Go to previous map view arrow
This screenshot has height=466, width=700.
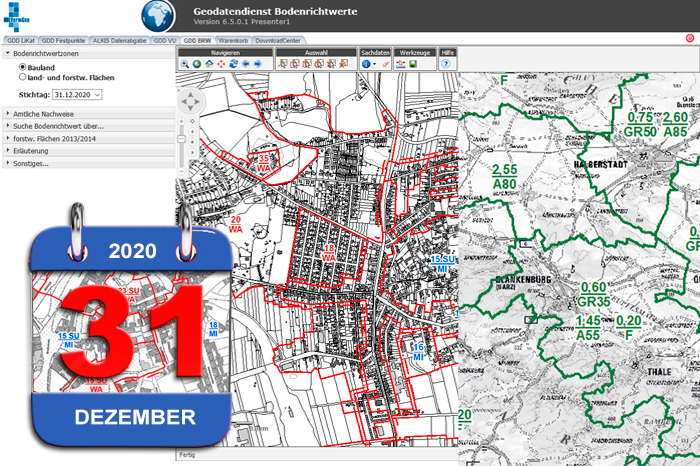[x=245, y=64]
